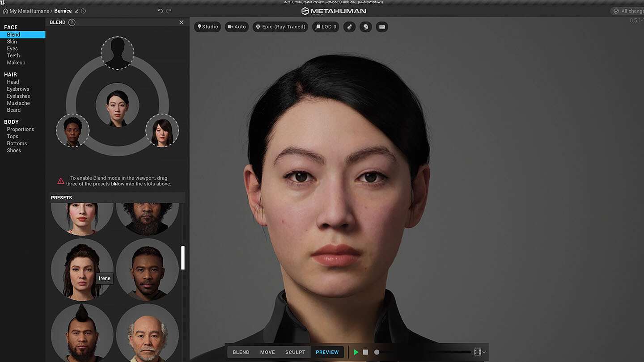Image resolution: width=644 pixels, height=362 pixels.
Task: Toggle the head visibility icon in viewport toolbar
Action: (x=365, y=27)
